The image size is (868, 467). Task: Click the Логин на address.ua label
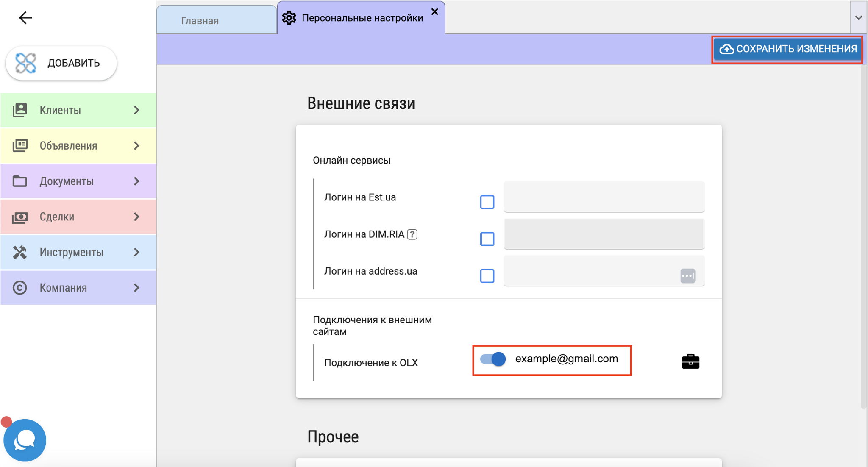pos(371,271)
